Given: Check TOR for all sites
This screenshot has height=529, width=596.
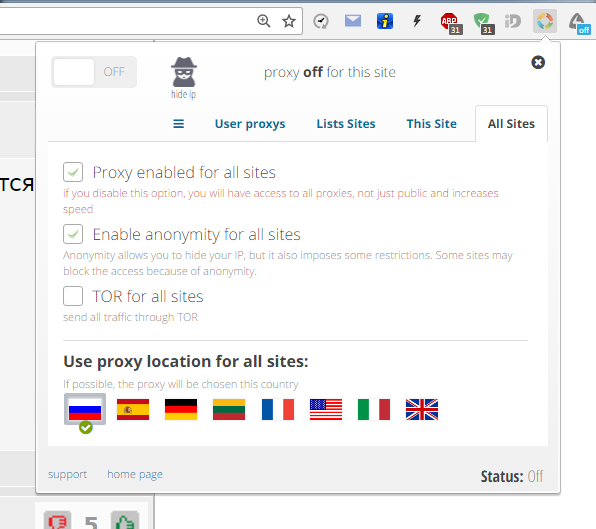Looking at the screenshot, I should click(73, 296).
